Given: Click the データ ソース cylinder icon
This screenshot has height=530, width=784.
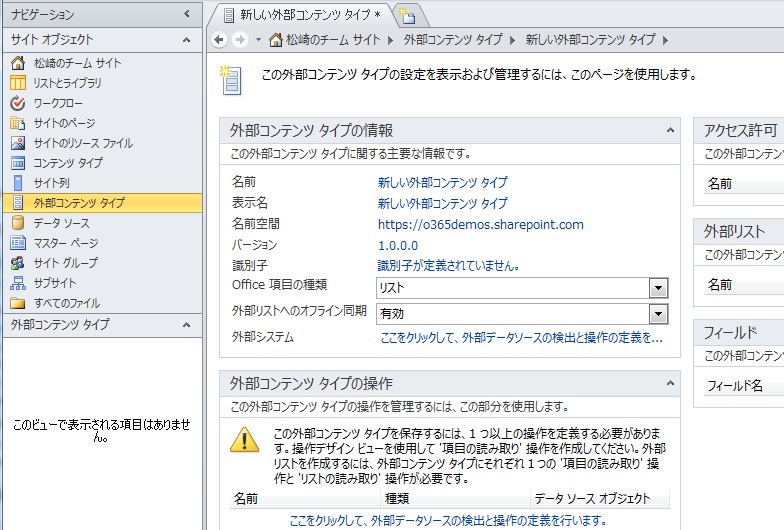Looking at the screenshot, I should click(x=18, y=223).
